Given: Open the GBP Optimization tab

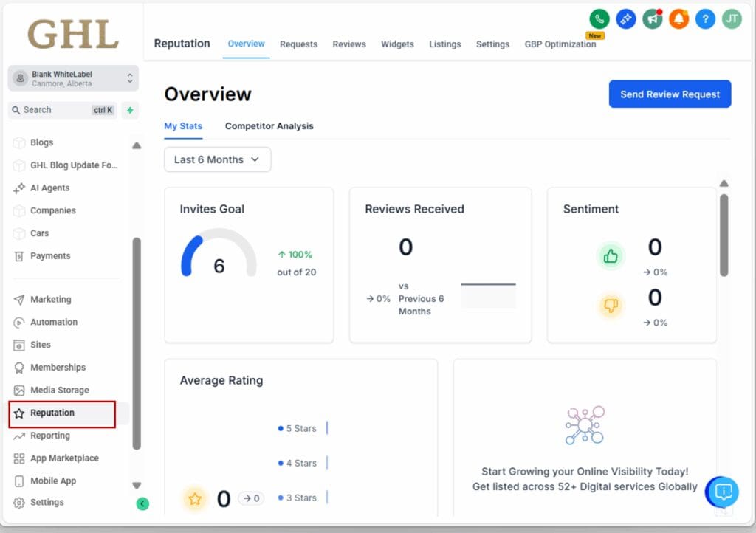Looking at the screenshot, I should click(560, 44).
